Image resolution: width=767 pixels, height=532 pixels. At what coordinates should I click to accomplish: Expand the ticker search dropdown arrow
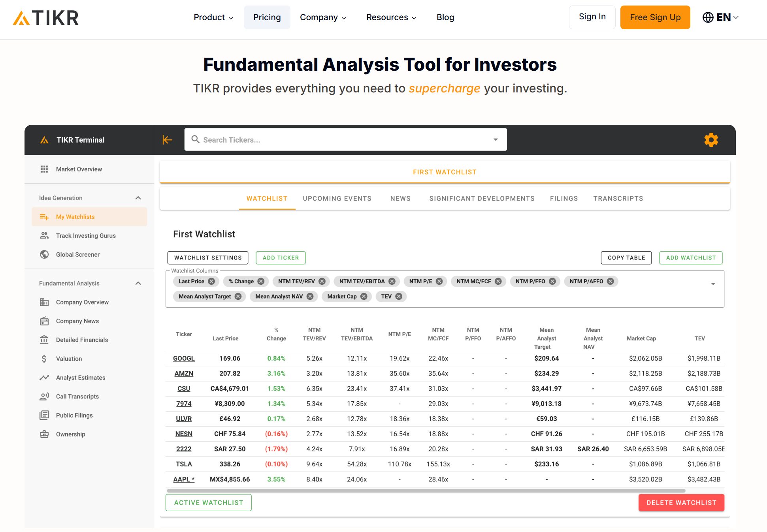click(496, 139)
